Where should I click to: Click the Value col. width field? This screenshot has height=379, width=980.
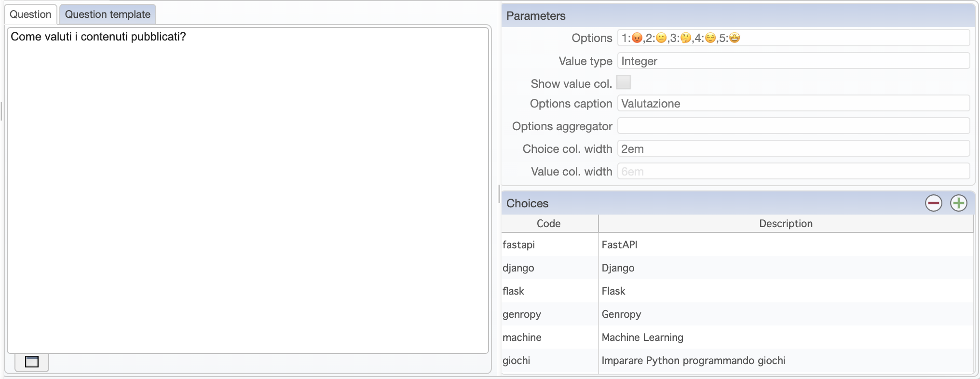[793, 171]
